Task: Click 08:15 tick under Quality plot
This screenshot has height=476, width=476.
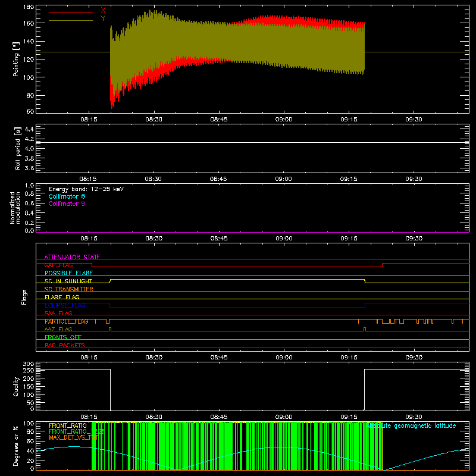Action: point(89,417)
